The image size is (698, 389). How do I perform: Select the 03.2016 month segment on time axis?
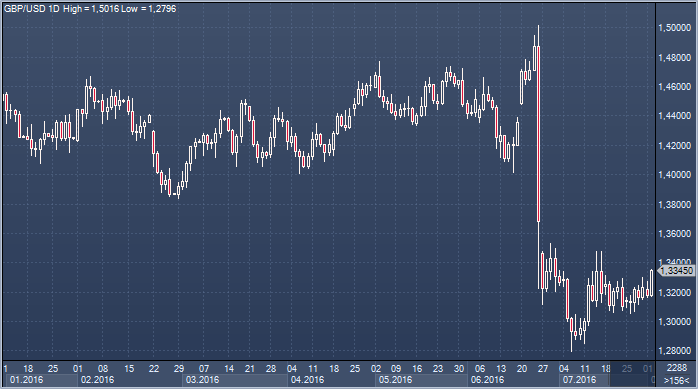pos(235,380)
